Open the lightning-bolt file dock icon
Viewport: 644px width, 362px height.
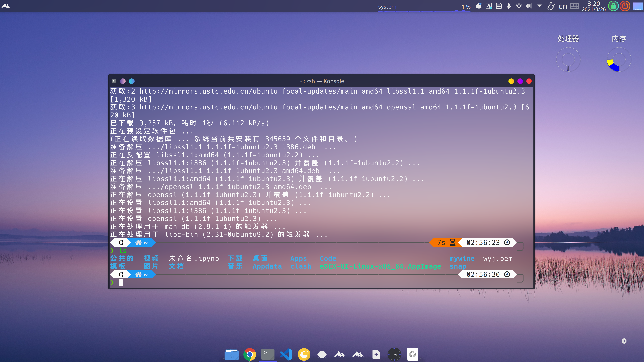coord(376,354)
